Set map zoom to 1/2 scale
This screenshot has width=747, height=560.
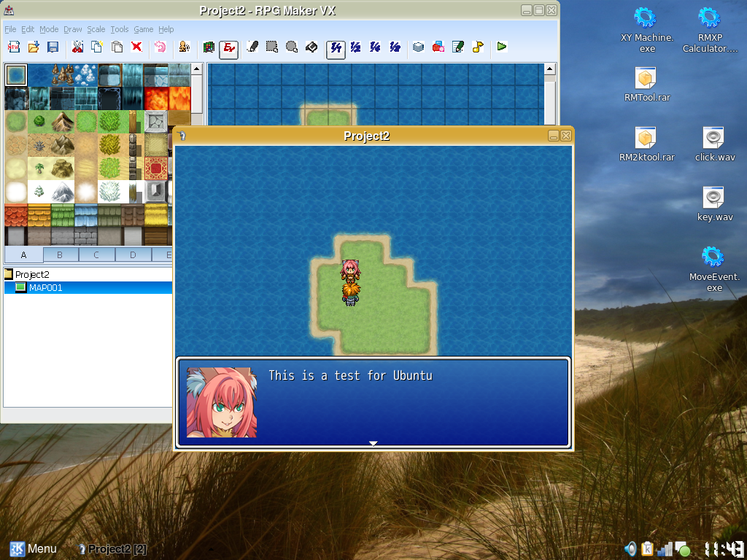click(355, 47)
